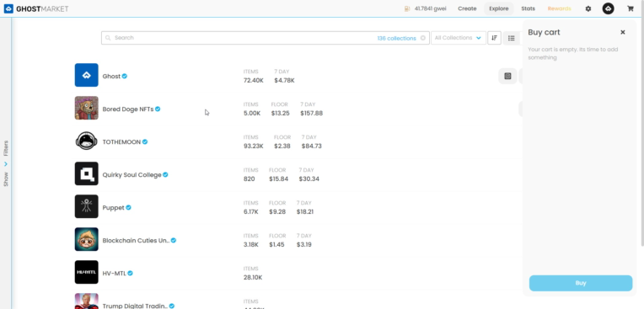
Task: Click Quirky Soul College 7 day $30.34
Action: 309,178
